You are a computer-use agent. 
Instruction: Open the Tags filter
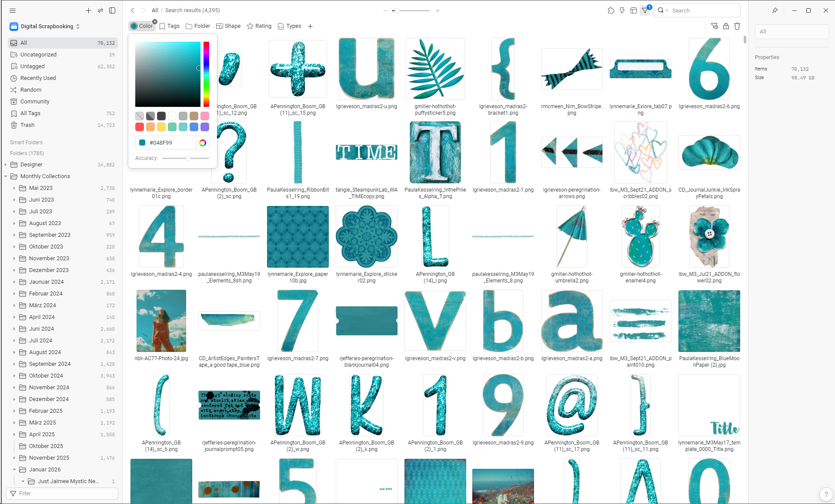pos(170,26)
